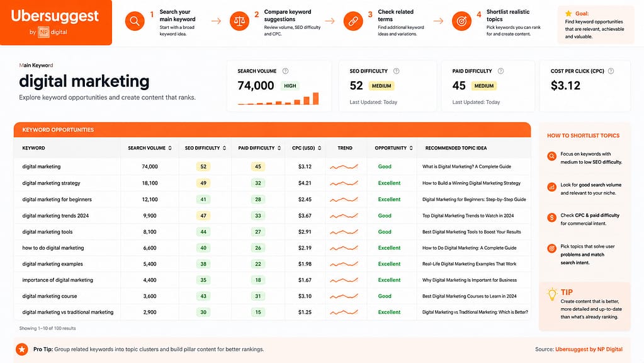Click the SEO difficulty badge 38

coord(203,264)
